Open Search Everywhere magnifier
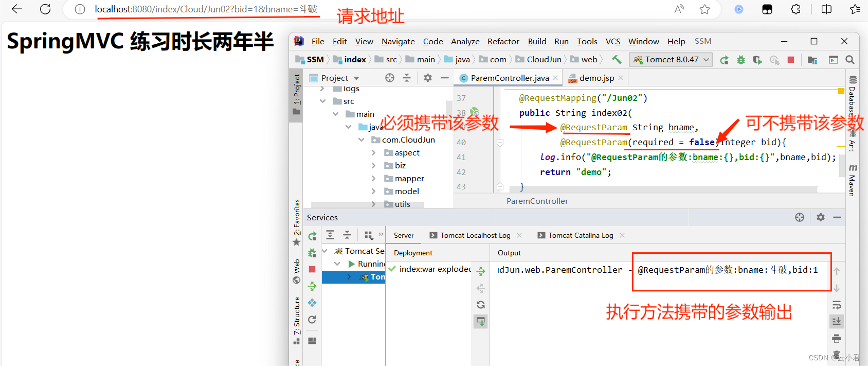The image size is (868, 366). 850,60
